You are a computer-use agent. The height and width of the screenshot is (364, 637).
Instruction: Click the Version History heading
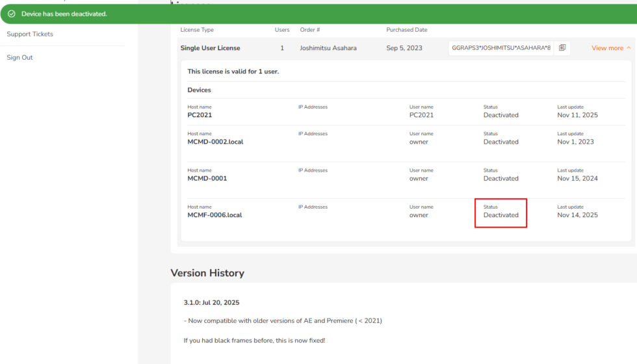(207, 273)
